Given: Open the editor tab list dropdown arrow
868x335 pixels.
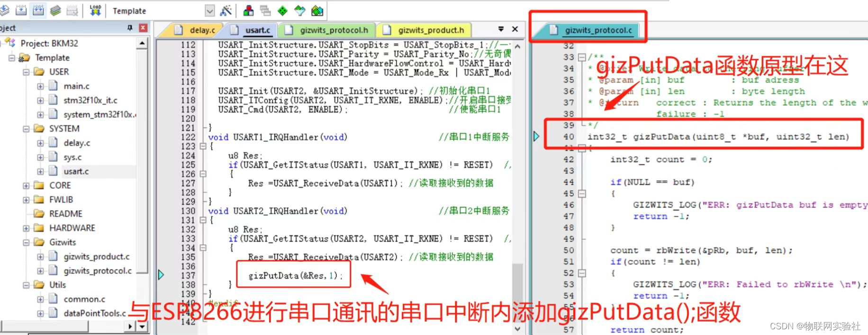Looking at the screenshot, I should click(x=501, y=29).
